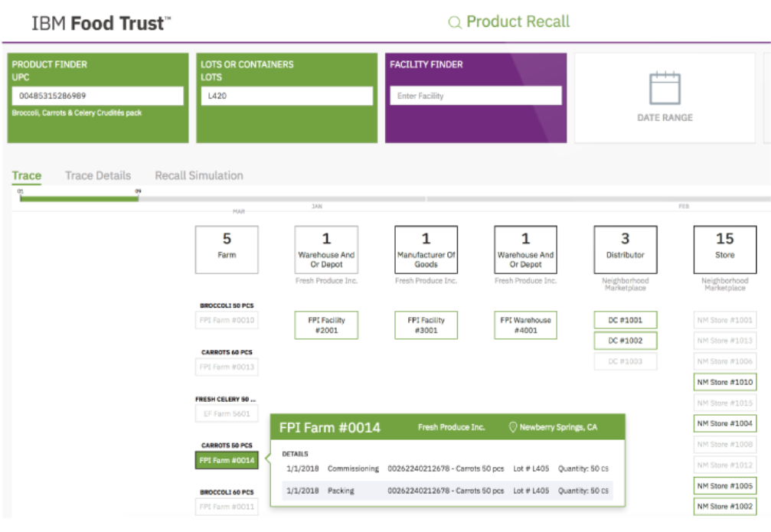Click the IBM Food Trust logo
The image size is (771, 532).
point(101,24)
